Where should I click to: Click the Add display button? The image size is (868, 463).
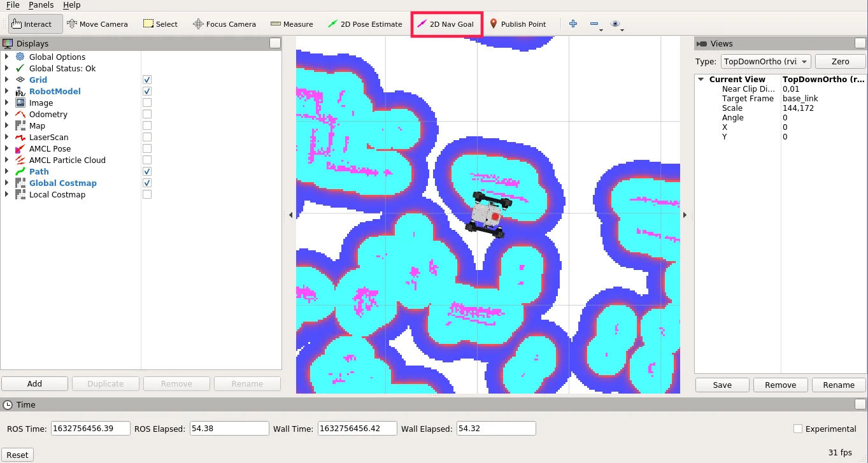[x=34, y=384]
